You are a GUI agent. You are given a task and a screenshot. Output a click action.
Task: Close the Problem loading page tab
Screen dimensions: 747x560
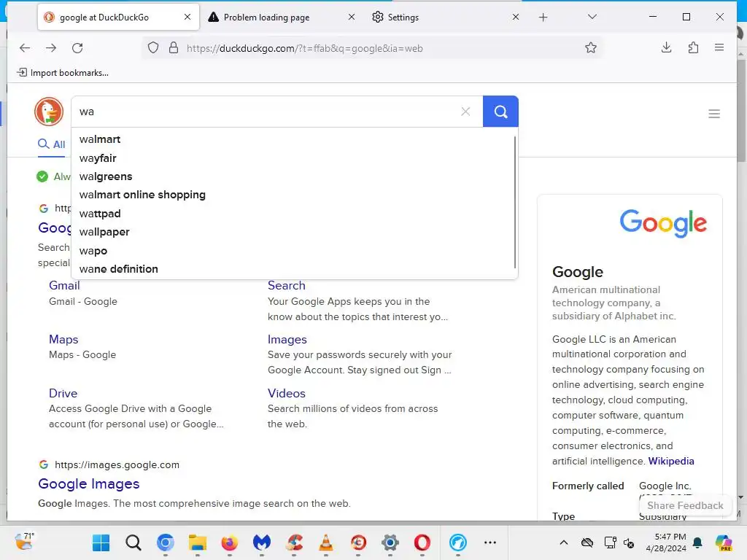click(352, 17)
